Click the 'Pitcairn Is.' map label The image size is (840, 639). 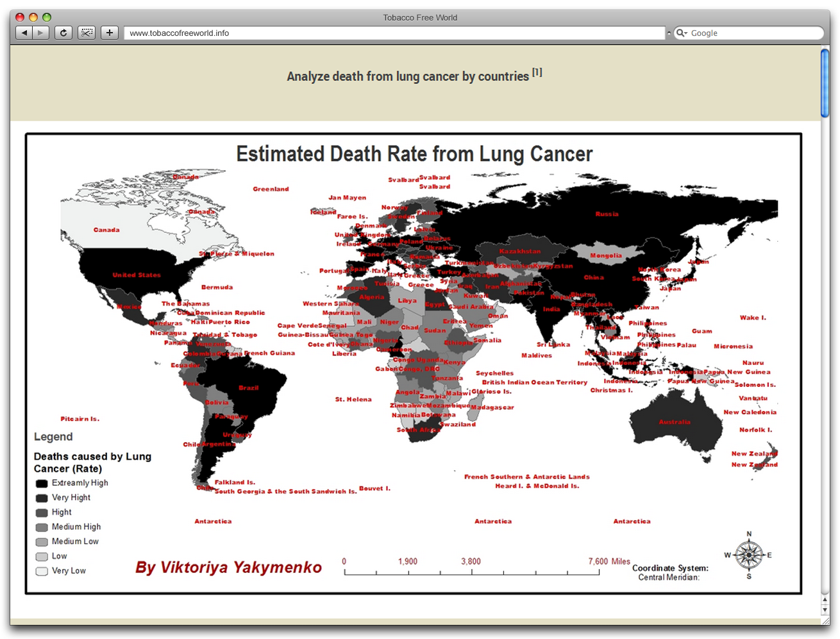point(80,419)
